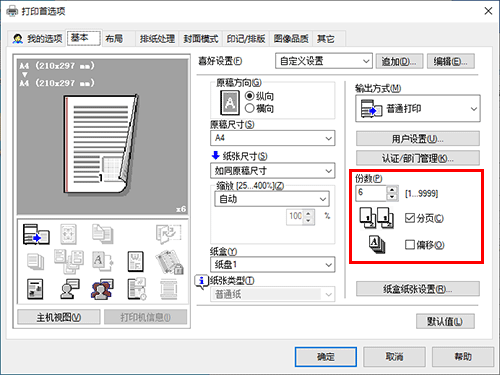Click the blue down arrow beside 纸张尺寸
Screen dimensions: 500x375
(x=216, y=155)
